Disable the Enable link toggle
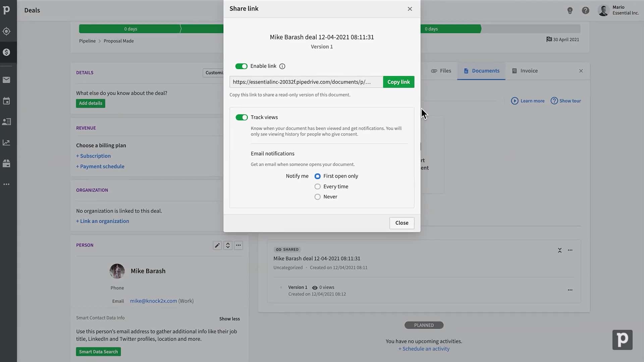The height and width of the screenshot is (362, 644). pos(241,66)
